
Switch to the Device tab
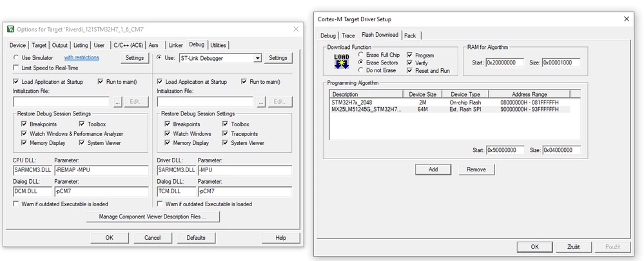point(17,45)
